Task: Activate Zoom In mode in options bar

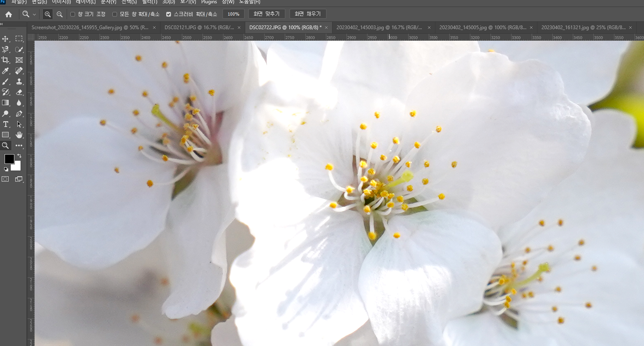Action: [x=48, y=14]
